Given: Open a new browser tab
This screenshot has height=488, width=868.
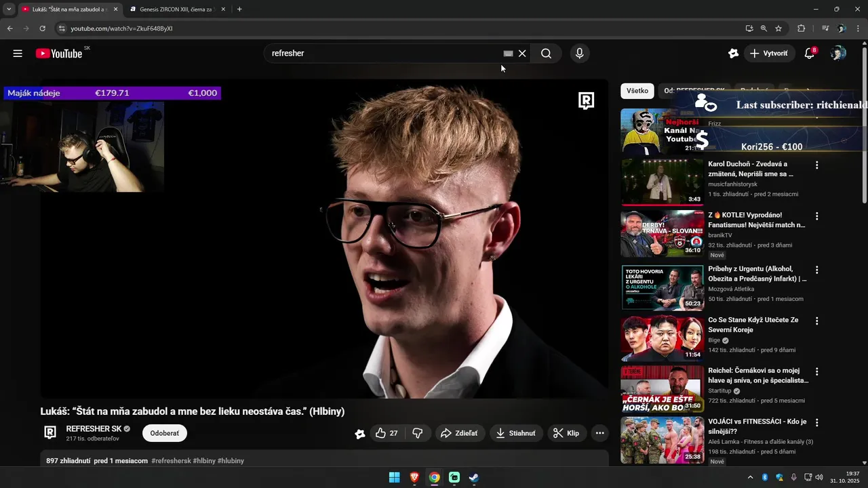Looking at the screenshot, I should click(239, 9).
